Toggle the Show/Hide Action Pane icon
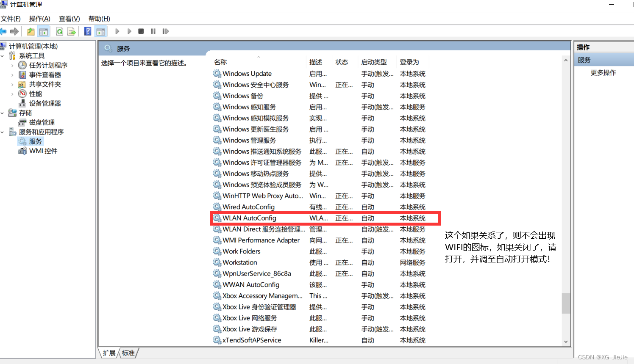 pos(101,31)
